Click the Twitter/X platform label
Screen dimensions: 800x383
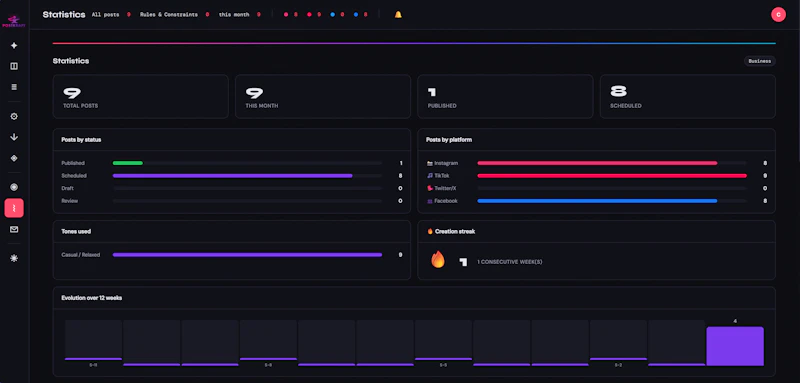coord(445,188)
